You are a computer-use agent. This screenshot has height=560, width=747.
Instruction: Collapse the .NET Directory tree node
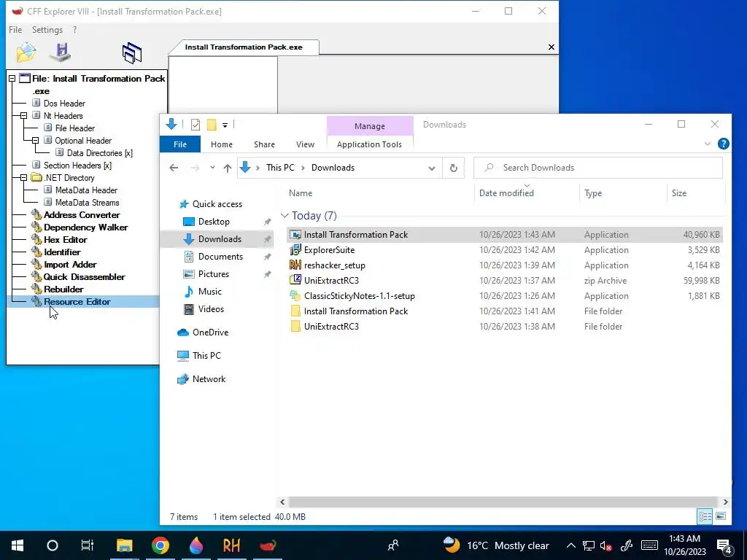pyautogui.click(x=23, y=178)
